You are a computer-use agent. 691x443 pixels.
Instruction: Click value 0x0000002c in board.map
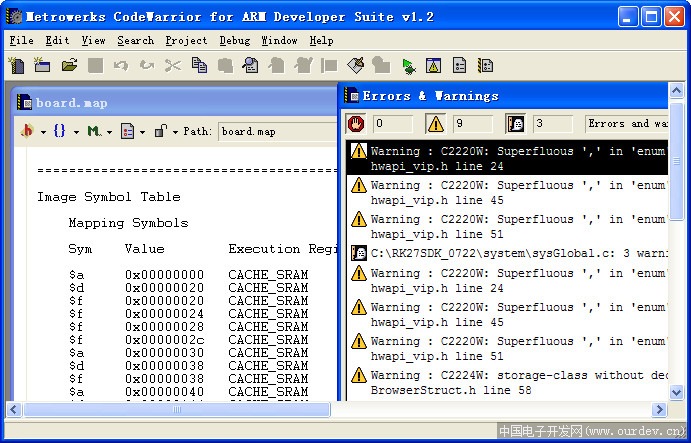point(164,340)
